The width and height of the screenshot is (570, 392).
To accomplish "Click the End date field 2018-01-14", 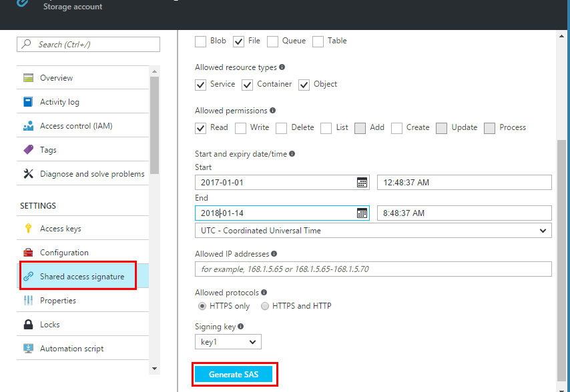I will (x=282, y=213).
